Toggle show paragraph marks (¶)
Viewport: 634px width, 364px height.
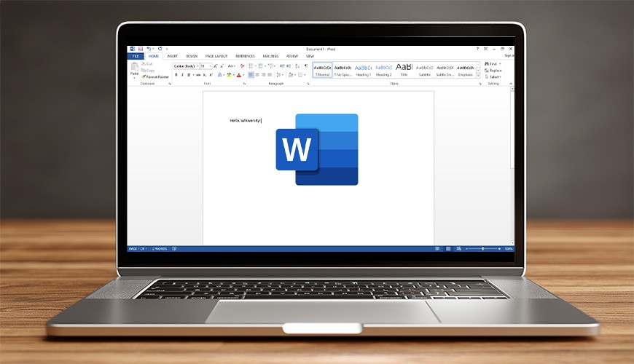click(305, 66)
